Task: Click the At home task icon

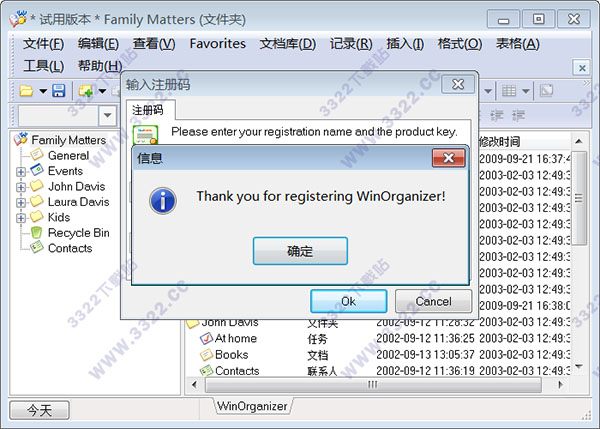Action: (206, 338)
